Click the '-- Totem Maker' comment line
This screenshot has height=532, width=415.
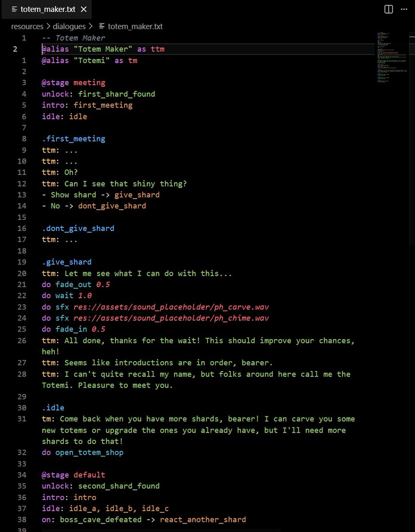pos(74,38)
